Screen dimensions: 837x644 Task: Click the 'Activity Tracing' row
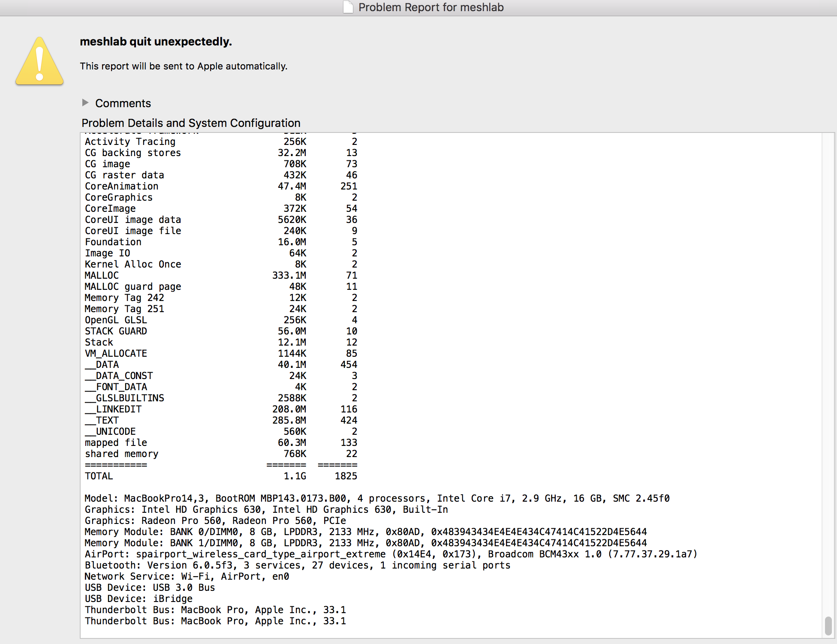click(221, 141)
